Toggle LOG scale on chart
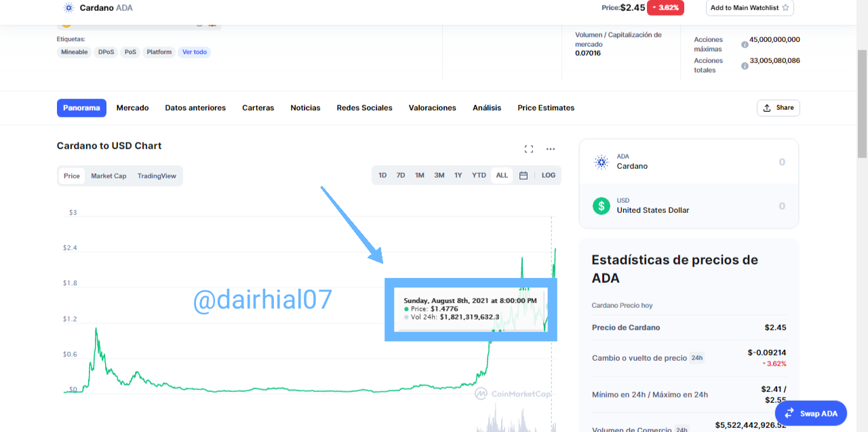 pyautogui.click(x=549, y=176)
